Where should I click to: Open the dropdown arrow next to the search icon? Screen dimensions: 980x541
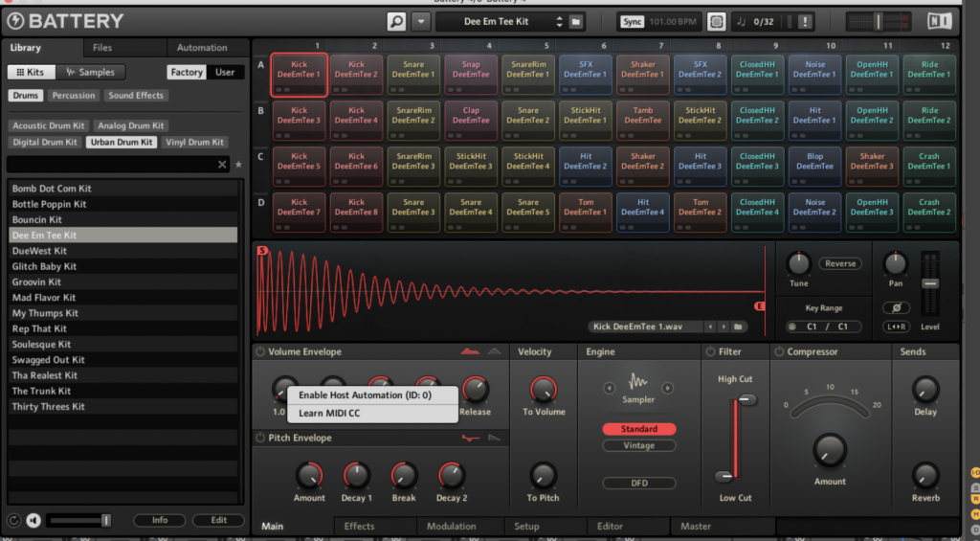pyautogui.click(x=421, y=21)
